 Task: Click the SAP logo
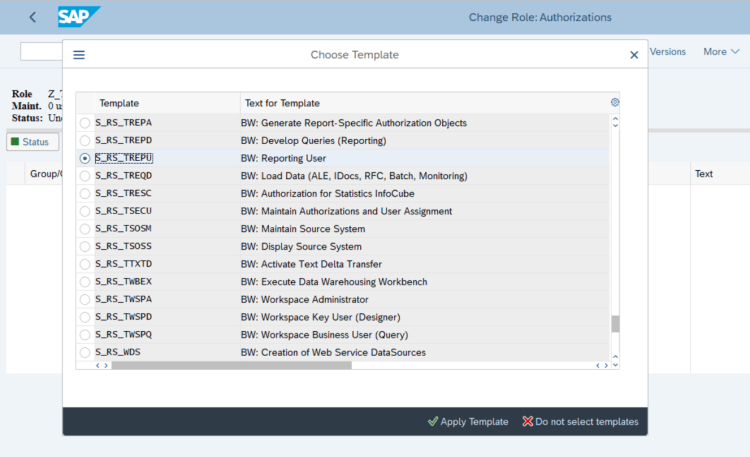click(79, 17)
